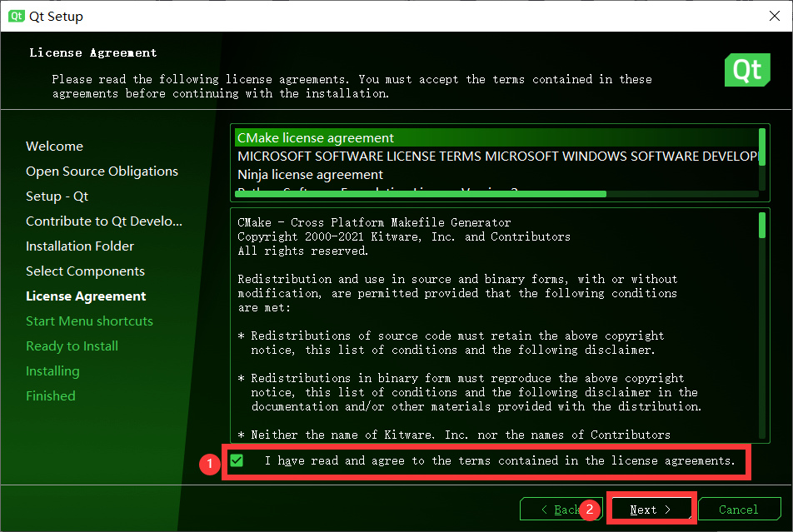Click 'CMake - Cross Platform Makefile Generator' line
This screenshot has height=532, width=793.
point(374,222)
